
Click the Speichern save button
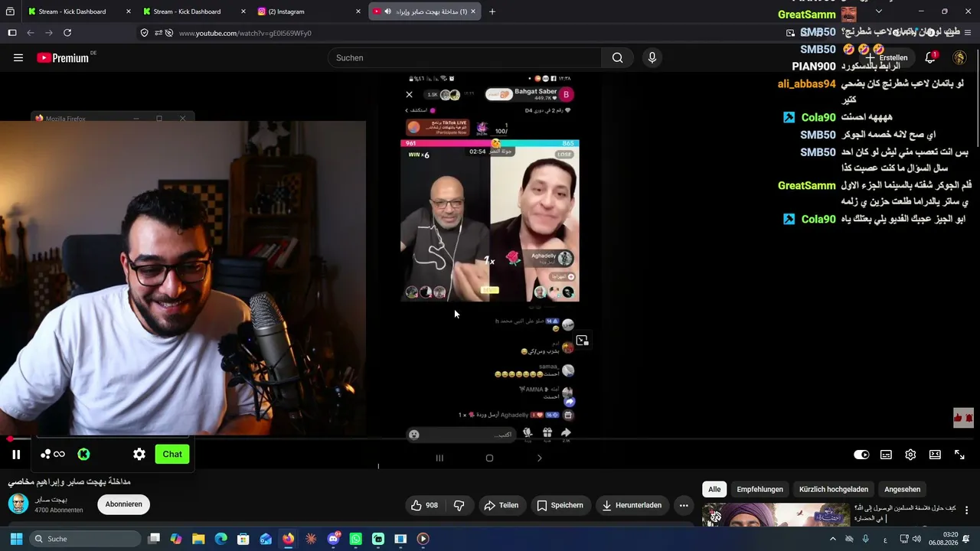pyautogui.click(x=560, y=505)
